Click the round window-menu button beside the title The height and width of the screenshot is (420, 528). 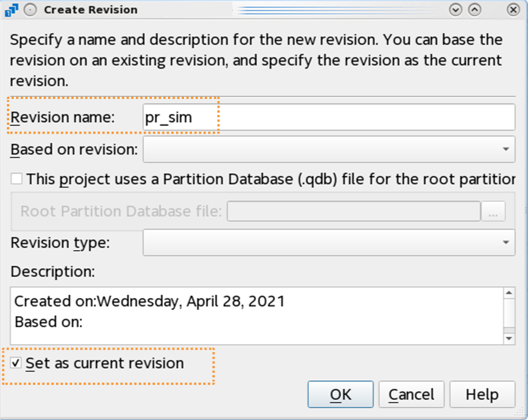tap(30, 10)
